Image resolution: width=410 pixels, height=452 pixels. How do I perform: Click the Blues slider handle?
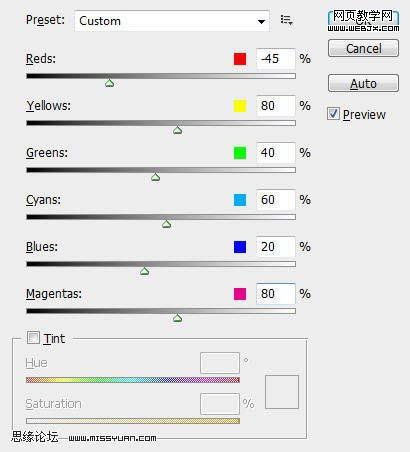144,271
